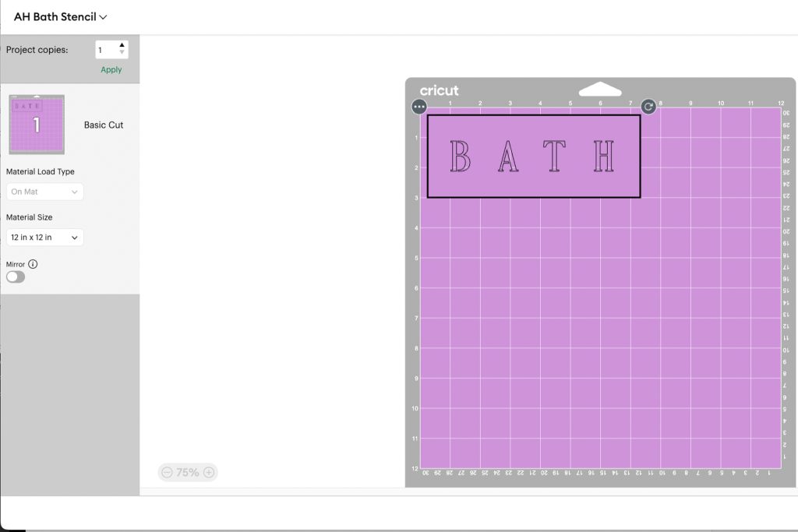Click the green Apply button
The image size is (798, 532).
tap(111, 69)
